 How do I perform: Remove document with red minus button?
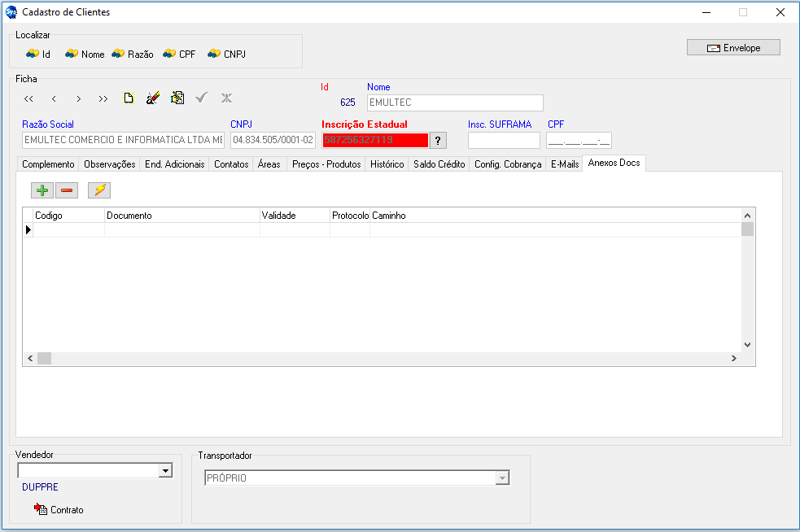pyautogui.click(x=66, y=190)
